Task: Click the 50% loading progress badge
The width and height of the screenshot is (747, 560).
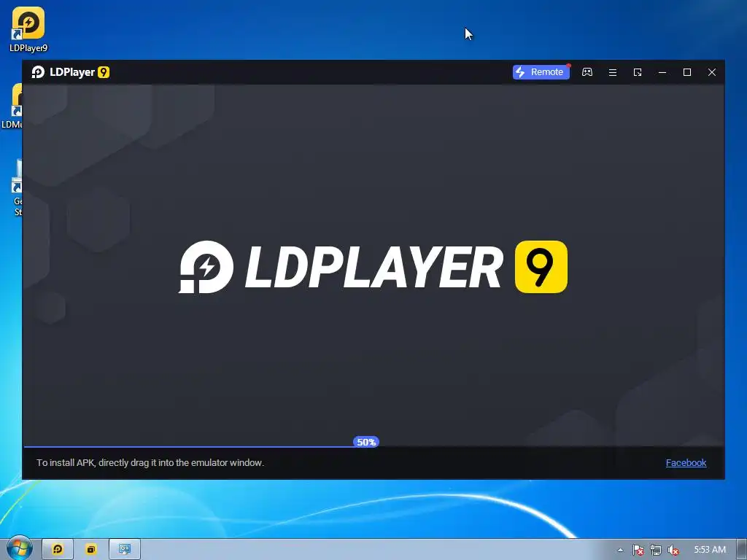Action: click(366, 442)
